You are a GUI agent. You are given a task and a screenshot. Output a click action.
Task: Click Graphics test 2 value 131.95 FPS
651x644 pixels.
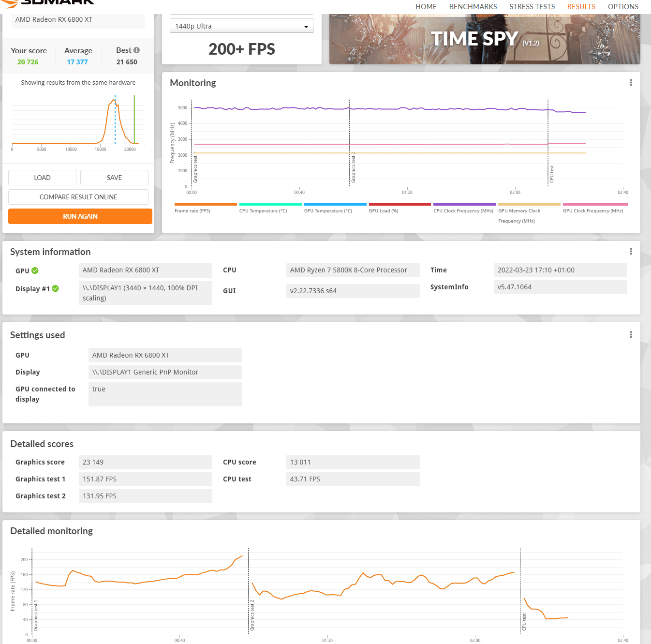pyautogui.click(x=145, y=496)
